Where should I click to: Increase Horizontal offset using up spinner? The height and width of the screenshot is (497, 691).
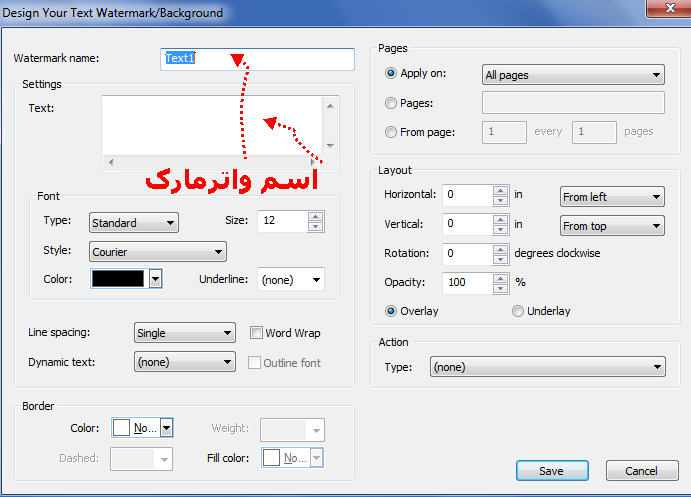coord(501,191)
